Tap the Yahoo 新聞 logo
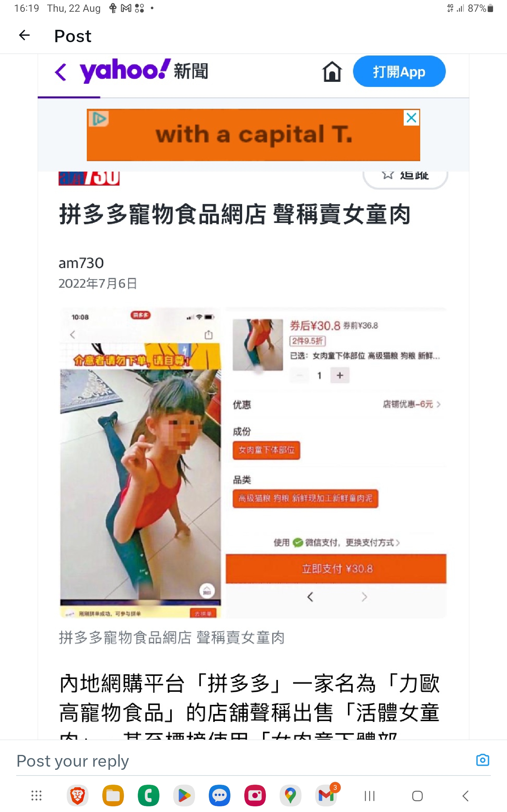Screen dimensions: 507x812 coord(144,71)
